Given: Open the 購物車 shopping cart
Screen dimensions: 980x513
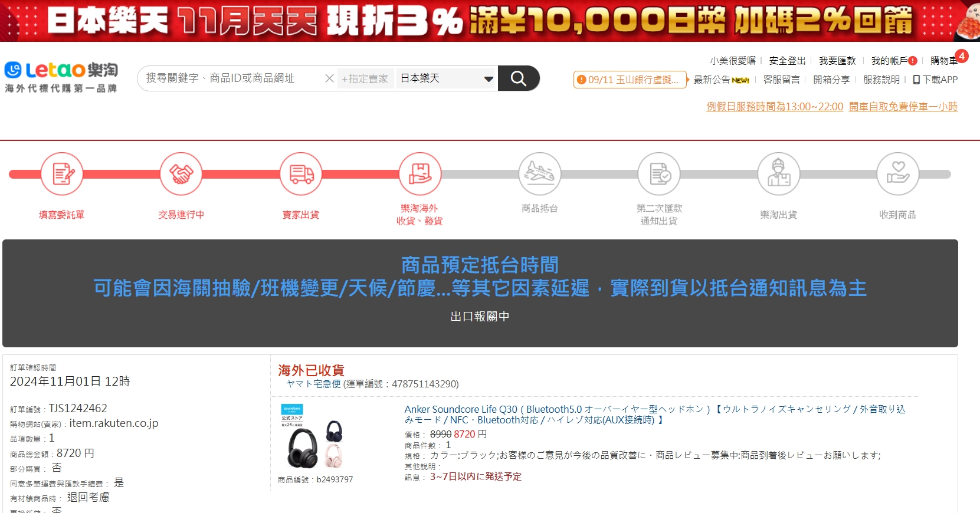Looking at the screenshot, I should (944, 61).
